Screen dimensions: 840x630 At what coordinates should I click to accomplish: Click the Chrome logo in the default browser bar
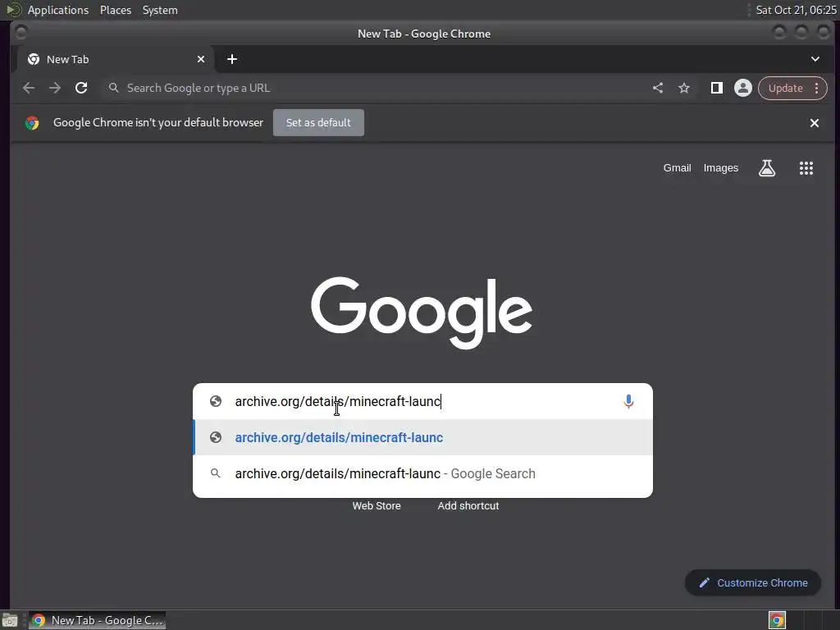32,123
